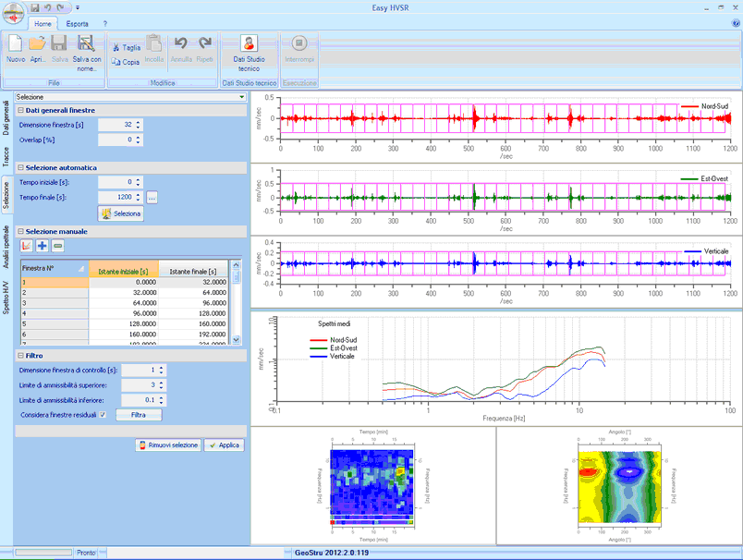Switch to the Home ribbon tab
Screen dimensions: 743x560
pyautogui.click(x=43, y=24)
